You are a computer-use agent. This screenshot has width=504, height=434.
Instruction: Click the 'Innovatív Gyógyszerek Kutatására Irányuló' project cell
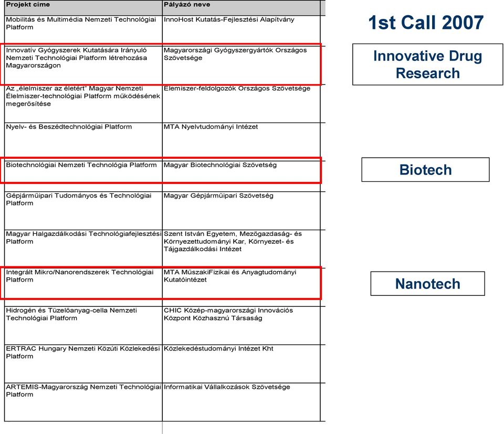[83, 65]
